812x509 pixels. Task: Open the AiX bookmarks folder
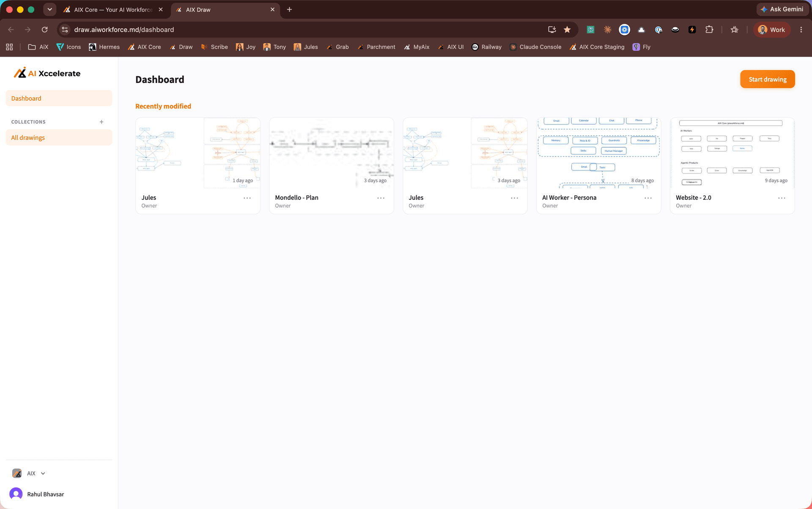click(38, 47)
